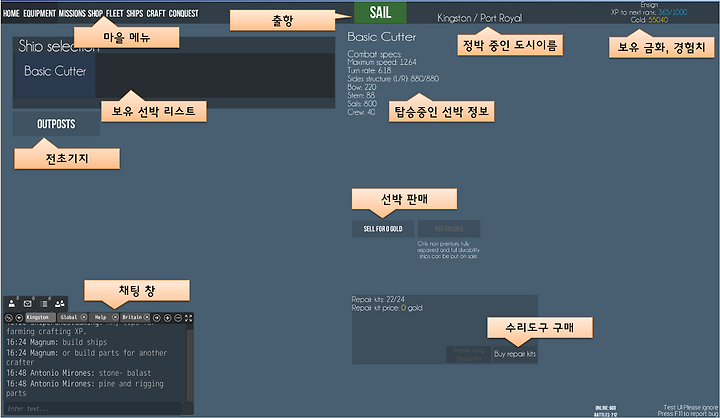Open the OUTPOSTS button
The width and height of the screenshot is (720, 418).
click(x=56, y=124)
